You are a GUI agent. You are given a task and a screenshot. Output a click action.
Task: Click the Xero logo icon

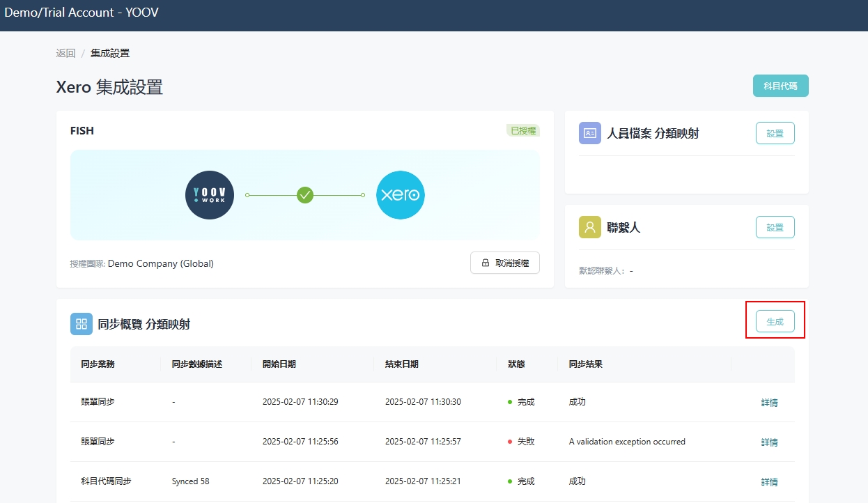(401, 195)
